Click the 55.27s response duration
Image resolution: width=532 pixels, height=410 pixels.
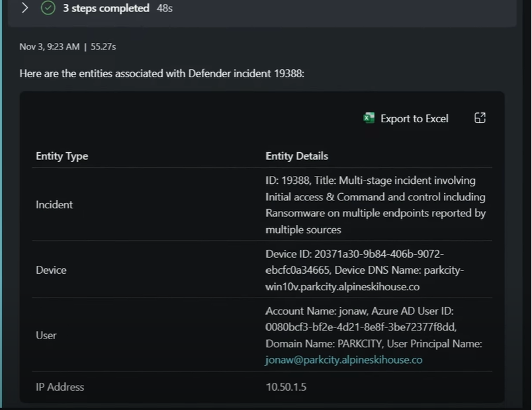click(103, 47)
